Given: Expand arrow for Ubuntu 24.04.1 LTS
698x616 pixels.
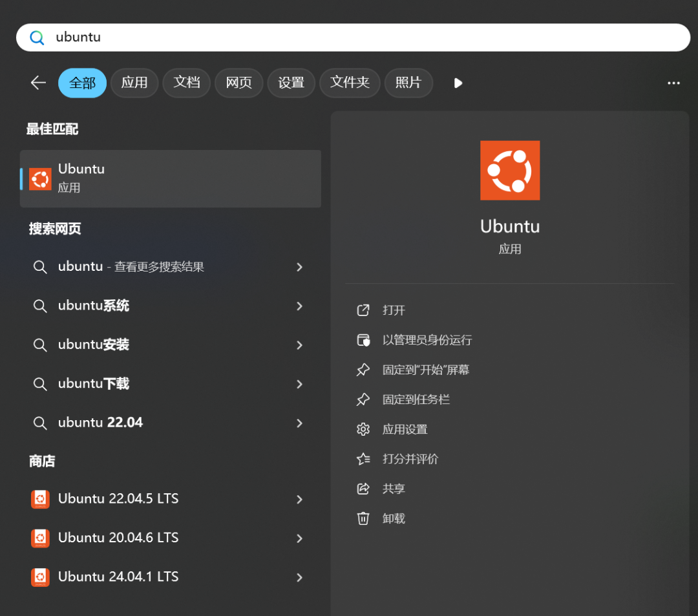Looking at the screenshot, I should click(x=300, y=578).
